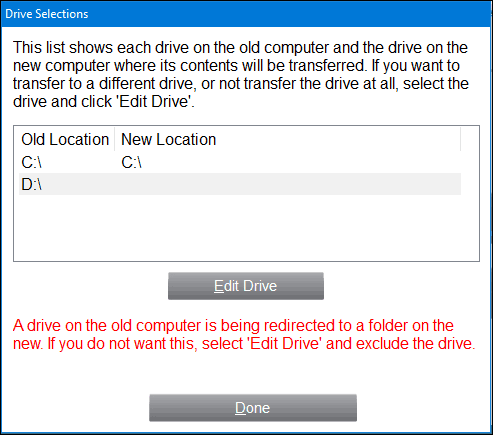
Task: Select the C:\ entry under Old Location
Action: click(32, 163)
